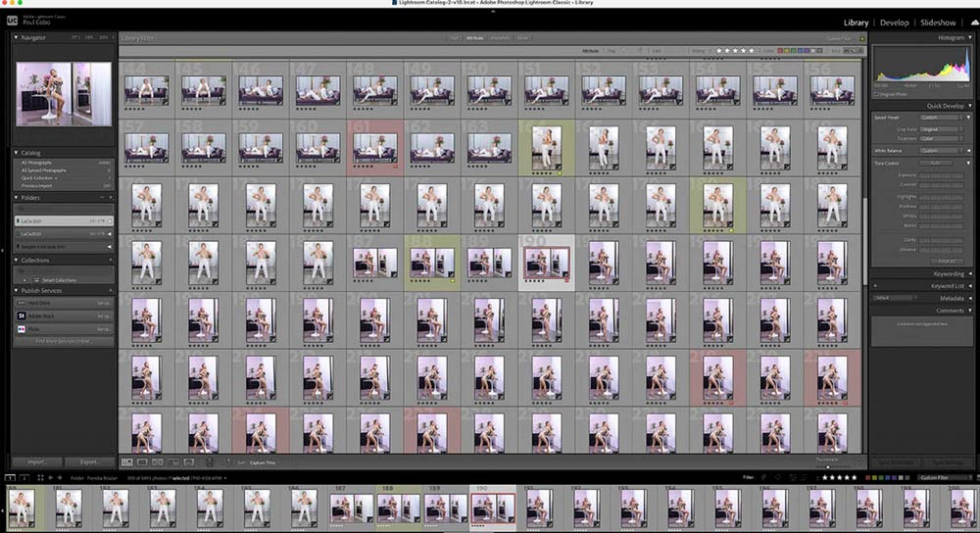The image size is (980, 533).
Task: Click the filmstrip grid shortcut icon
Action: click(40, 477)
